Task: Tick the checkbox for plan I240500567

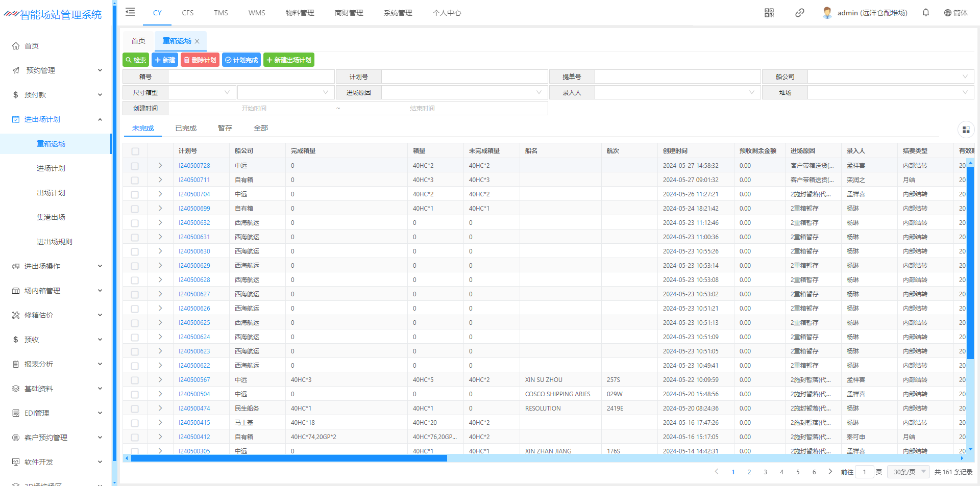Action: [135, 380]
